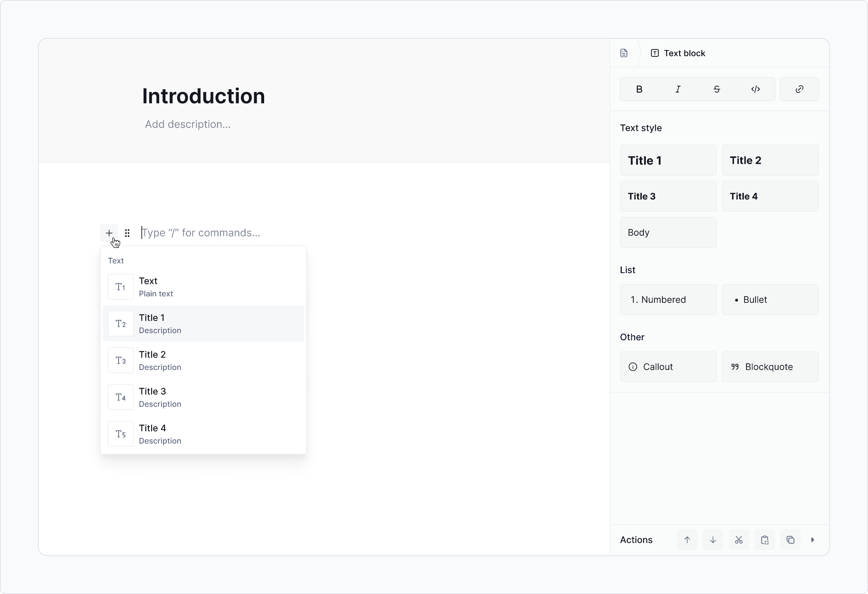Toggle bold formatting
Viewport: 868px width, 594px height.
click(639, 89)
